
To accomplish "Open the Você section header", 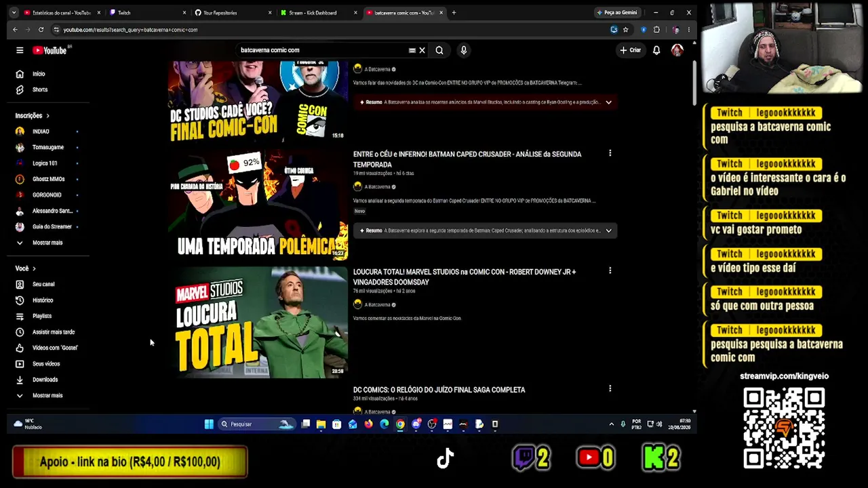I will [25, 268].
